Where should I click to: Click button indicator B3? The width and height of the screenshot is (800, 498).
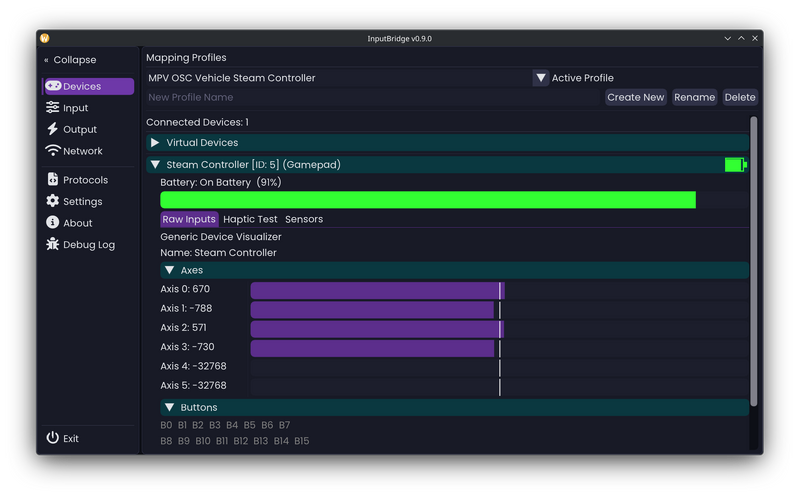click(215, 425)
